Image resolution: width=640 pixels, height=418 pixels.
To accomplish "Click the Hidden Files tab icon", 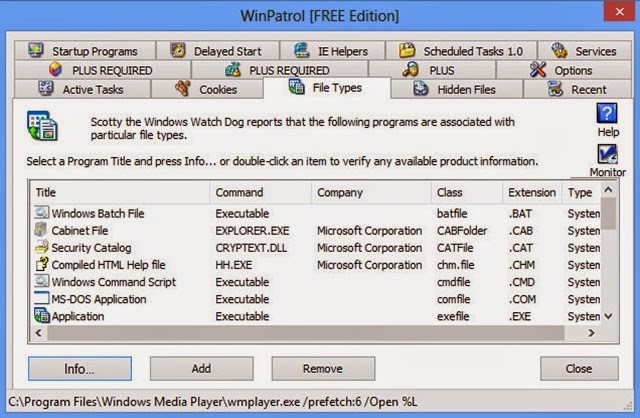I will (x=420, y=89).
